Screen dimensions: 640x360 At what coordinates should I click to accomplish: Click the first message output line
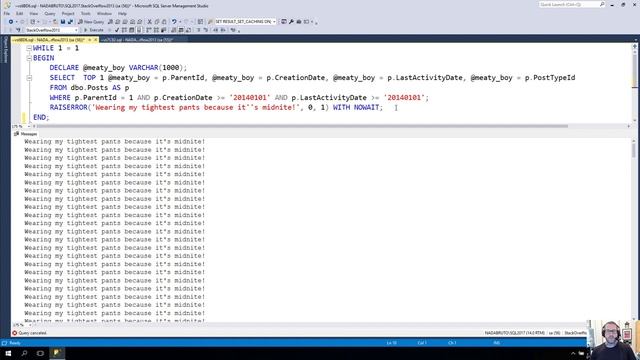click(x=115, y=142)
